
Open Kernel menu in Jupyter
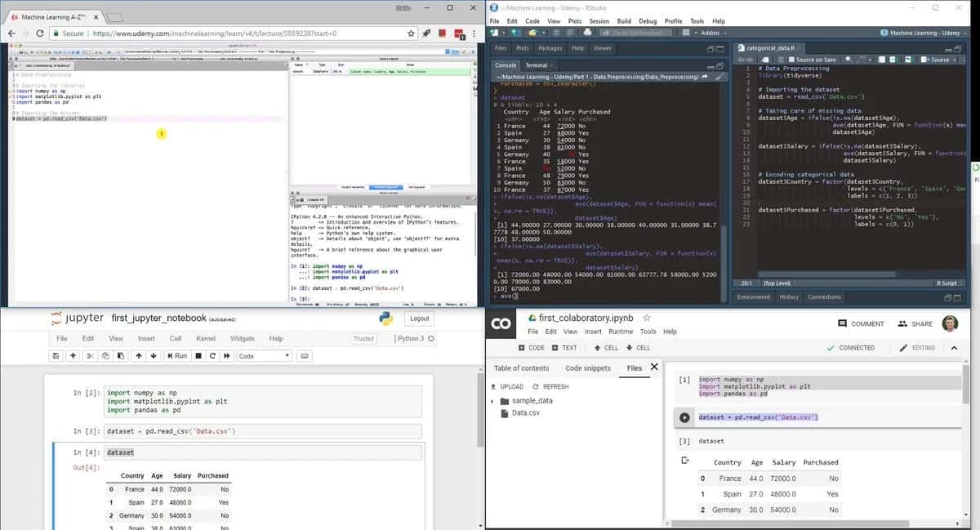click(206, 339)
